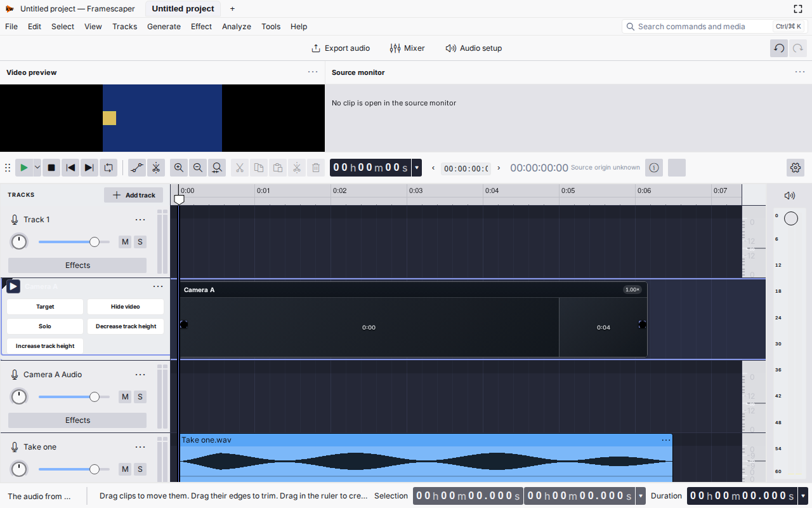Image resolution: width=812 pixels, height=508 pixels.
Task: Open the time format dropdown beside the timecode
Action: pos(417,168)
